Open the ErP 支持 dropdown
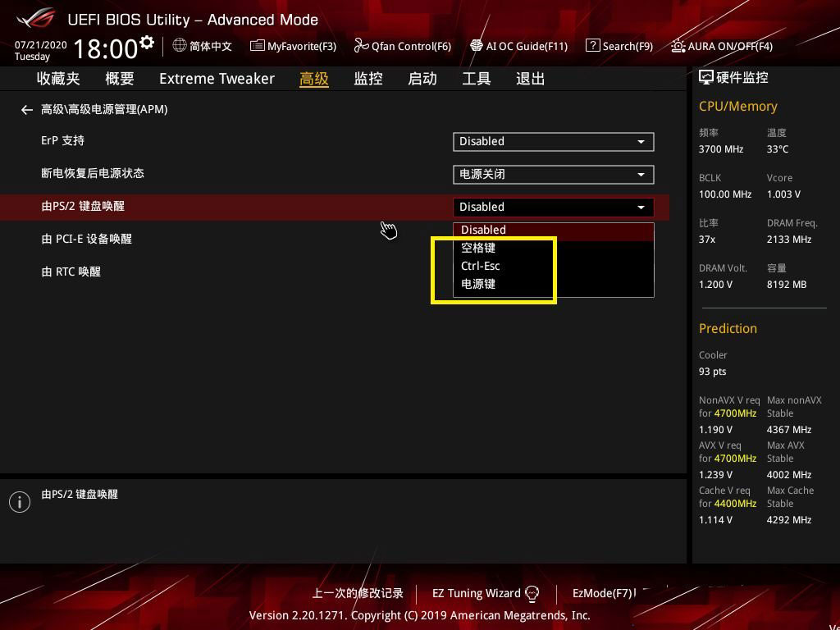 pos(553,141)
